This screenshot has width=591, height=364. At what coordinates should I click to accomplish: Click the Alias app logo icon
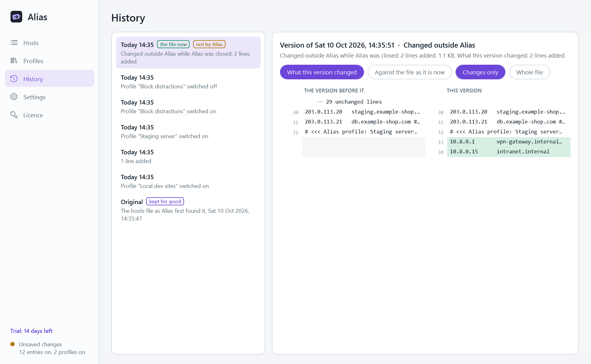click(x=16, y=17)
